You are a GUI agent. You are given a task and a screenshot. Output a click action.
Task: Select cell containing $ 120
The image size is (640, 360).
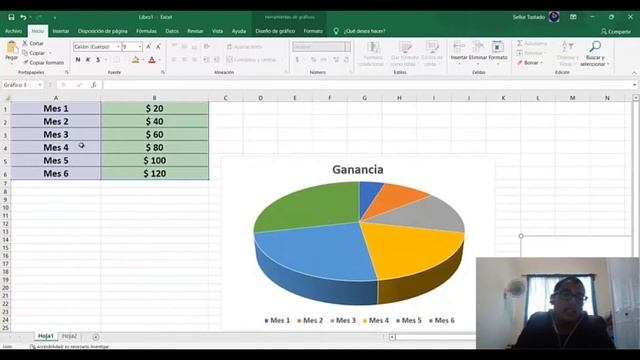pos(154,173)
